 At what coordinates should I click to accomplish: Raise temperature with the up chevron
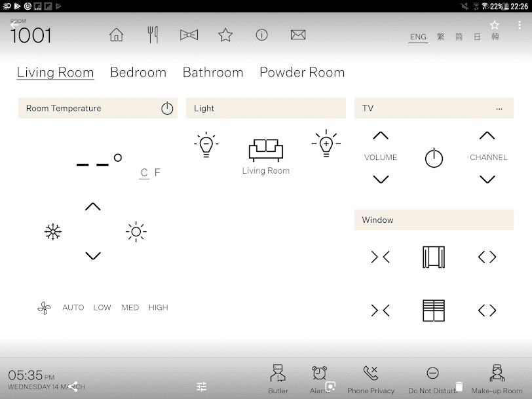point(92,206)
